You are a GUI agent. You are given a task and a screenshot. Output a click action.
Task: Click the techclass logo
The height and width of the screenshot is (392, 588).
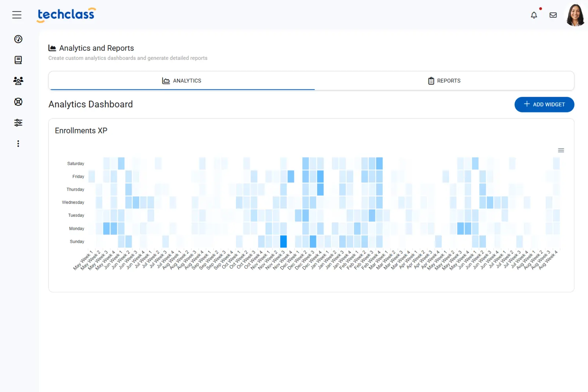click(66, 15)
